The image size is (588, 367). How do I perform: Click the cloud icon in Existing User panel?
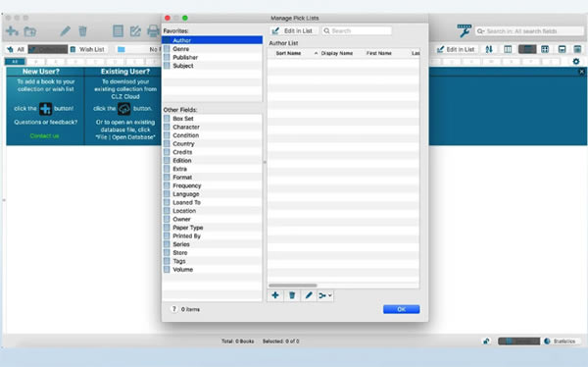pyautogui.click(x=124, y=109)
